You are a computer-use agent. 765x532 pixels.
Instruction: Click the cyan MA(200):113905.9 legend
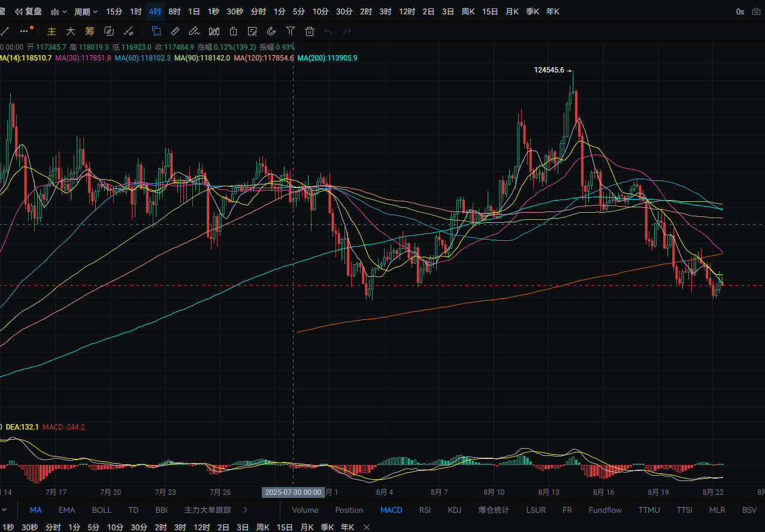coord(327,58)
